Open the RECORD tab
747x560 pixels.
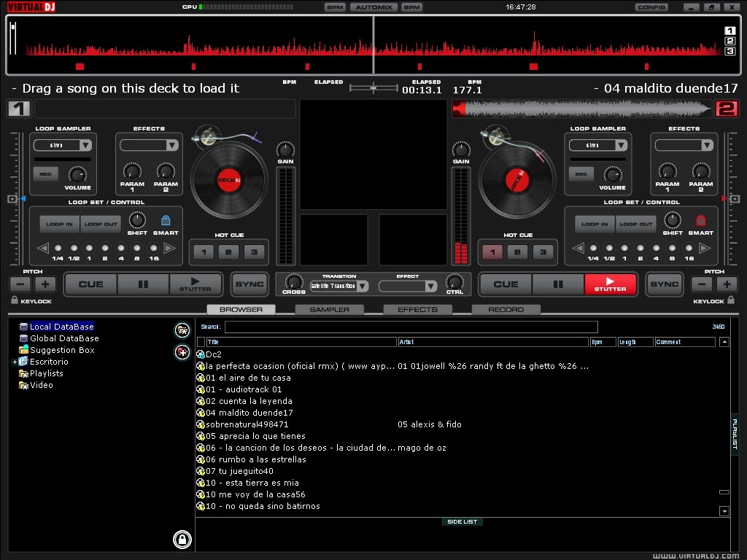coord(506,309)
